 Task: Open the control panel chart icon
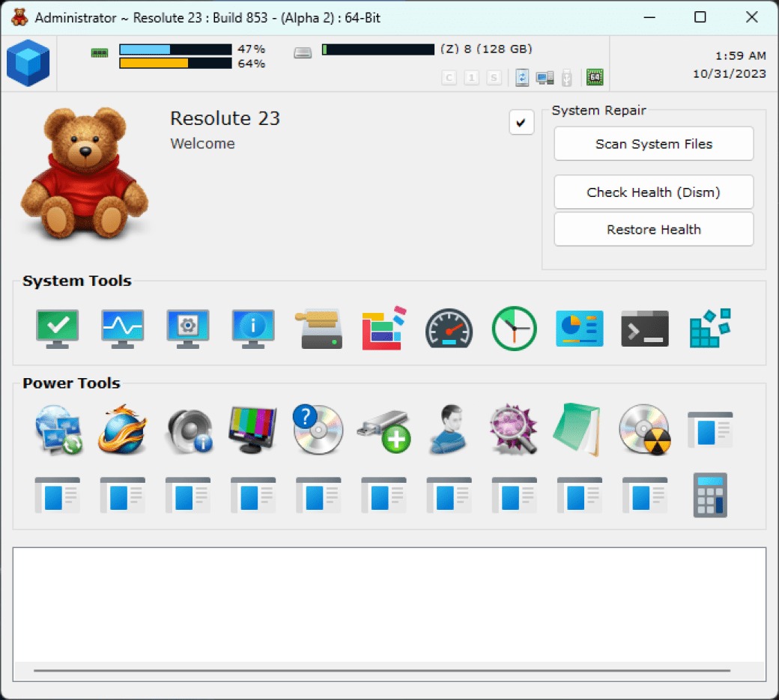(x=579, y=329)
